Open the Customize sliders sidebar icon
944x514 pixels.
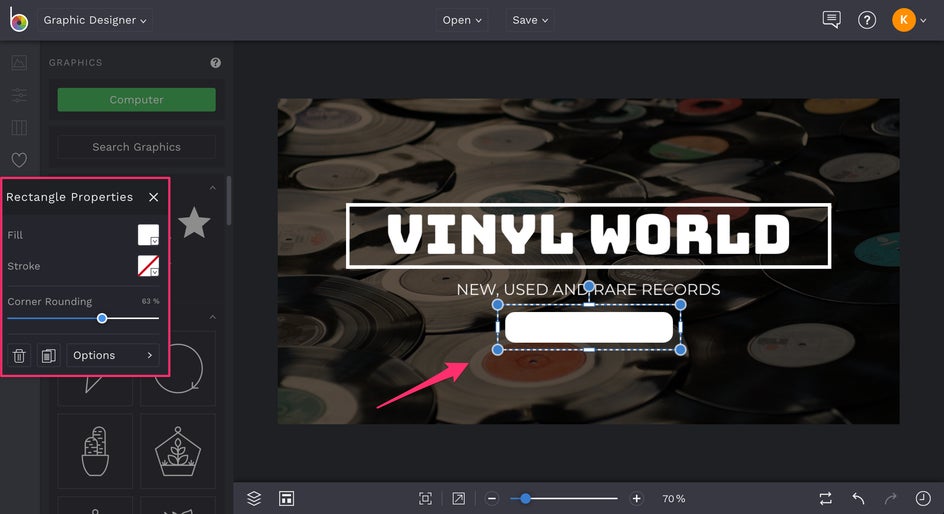(x=19, y=95)
